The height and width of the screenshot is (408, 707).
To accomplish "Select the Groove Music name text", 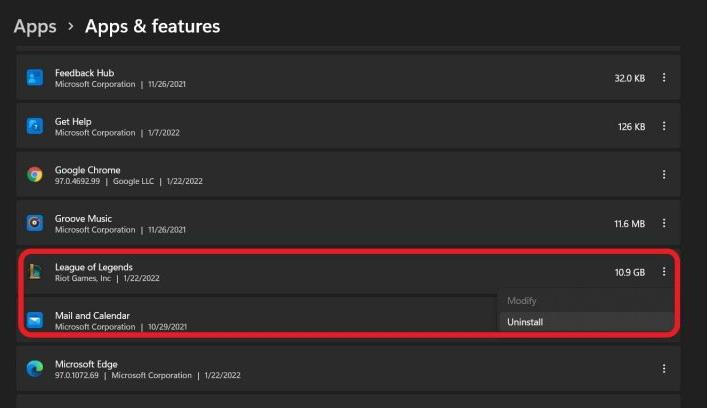I will pyautogui.click(x=83, y=219).
